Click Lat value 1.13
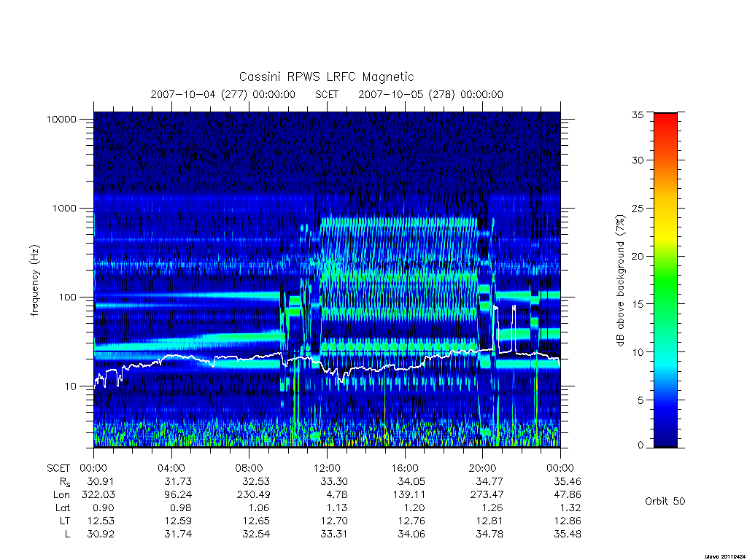747x560 pixels. 337,507
